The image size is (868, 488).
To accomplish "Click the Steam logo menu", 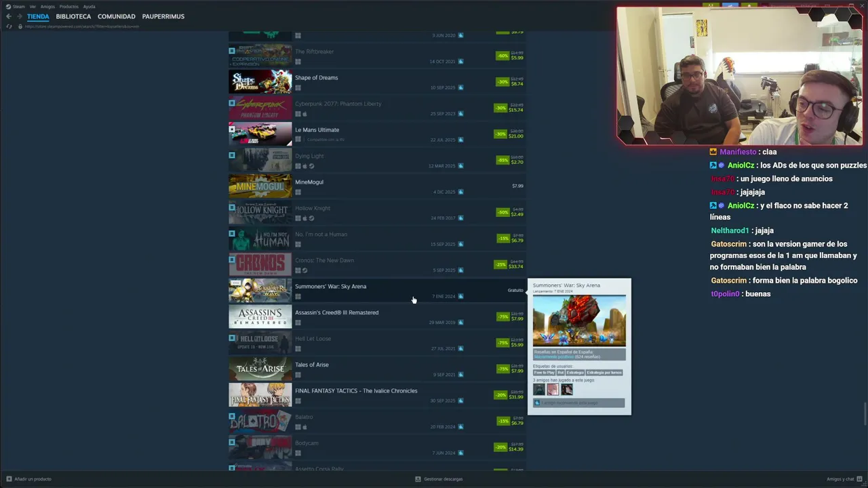I will (9, 6).
